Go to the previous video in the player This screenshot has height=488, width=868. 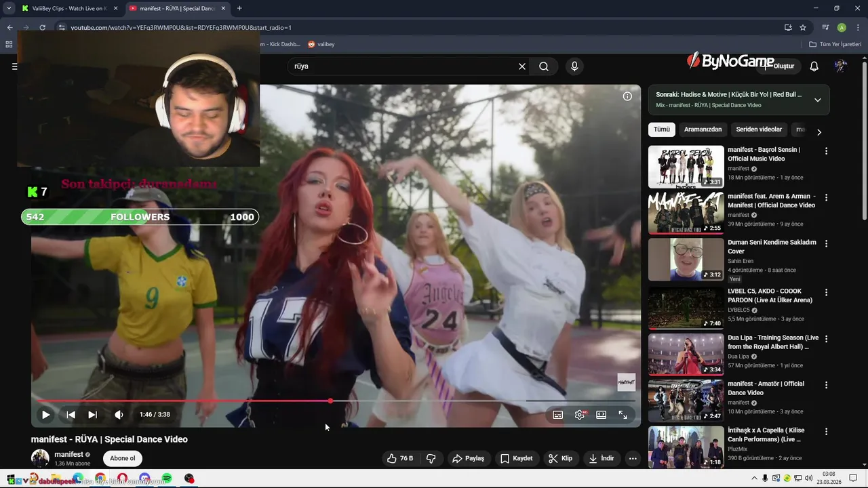[71, 415]
